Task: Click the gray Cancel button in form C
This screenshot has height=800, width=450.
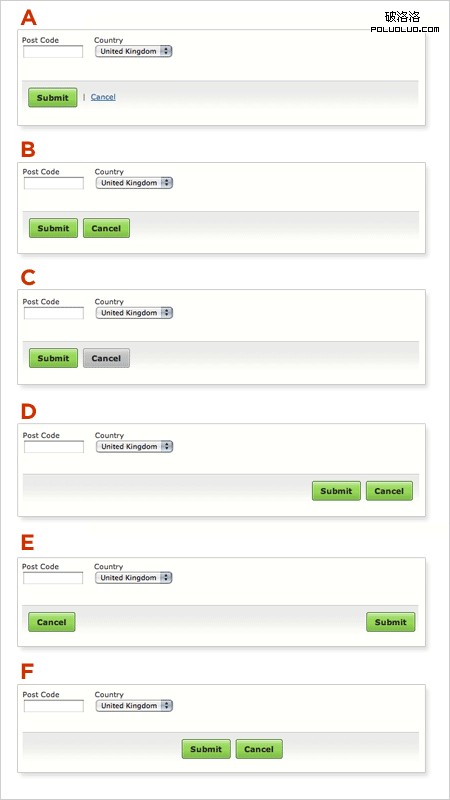Action: [x=106, y=358]
